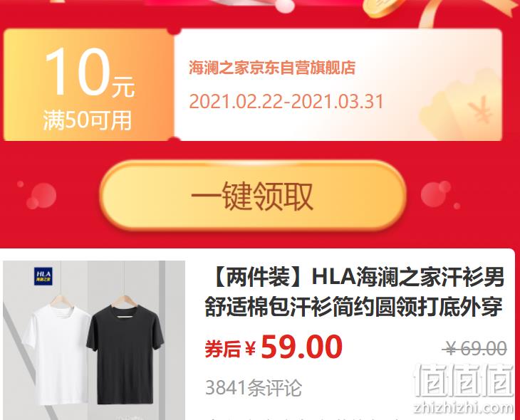Open the 海澜之家京东自营旗舰店 store link
This screenshot has width=520, height=420.
272,68
